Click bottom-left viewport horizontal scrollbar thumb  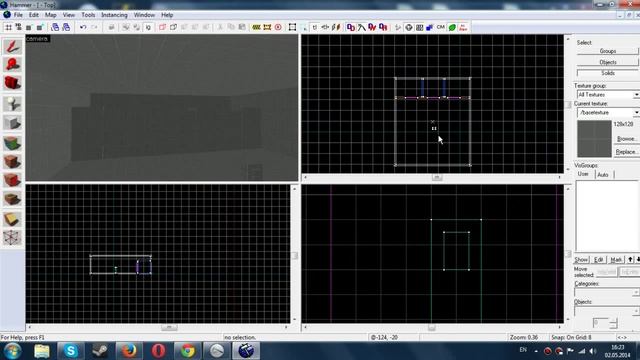tap(169, 327)
